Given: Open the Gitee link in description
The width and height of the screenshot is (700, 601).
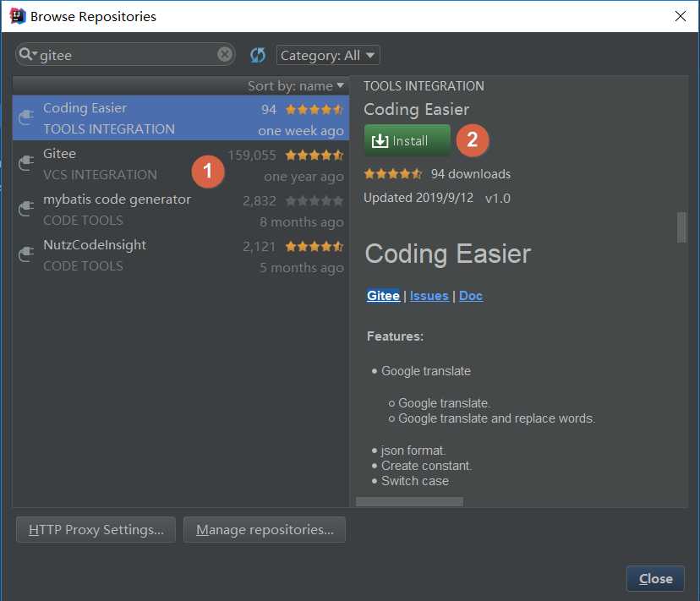Looking at the screenshot, I should [x=383, y=296].
